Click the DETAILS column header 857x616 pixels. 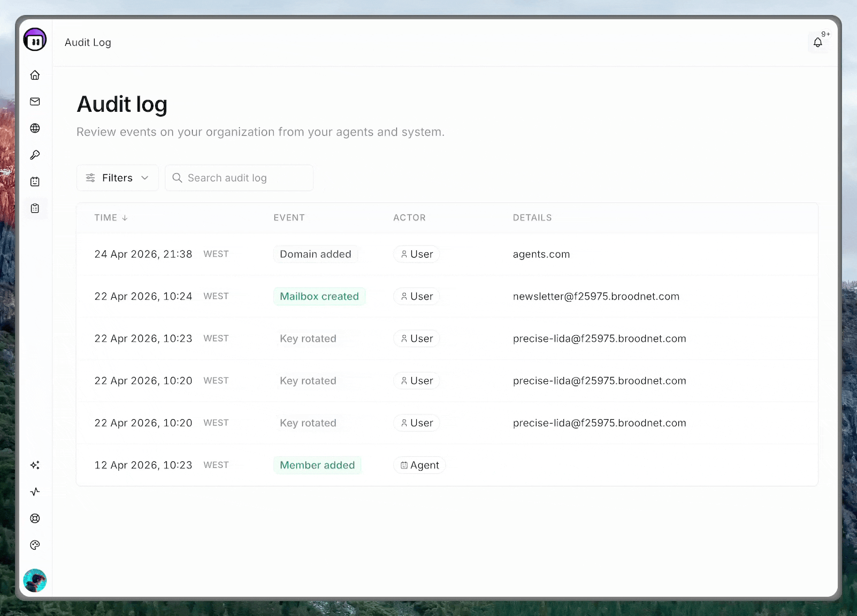pyautogui.click(x=532, y=218)
